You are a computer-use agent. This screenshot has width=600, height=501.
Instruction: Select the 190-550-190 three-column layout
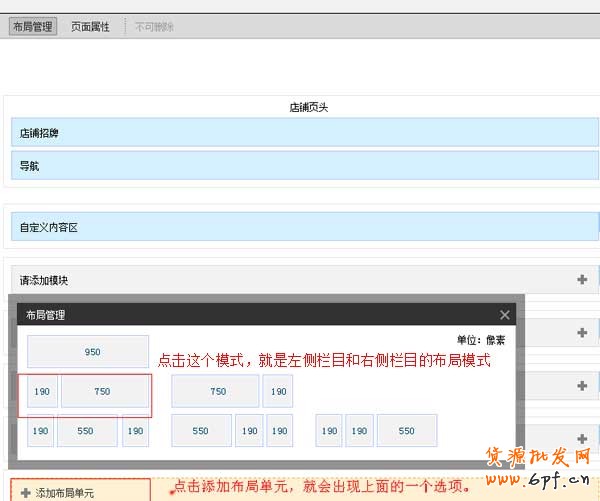[88, 431]
